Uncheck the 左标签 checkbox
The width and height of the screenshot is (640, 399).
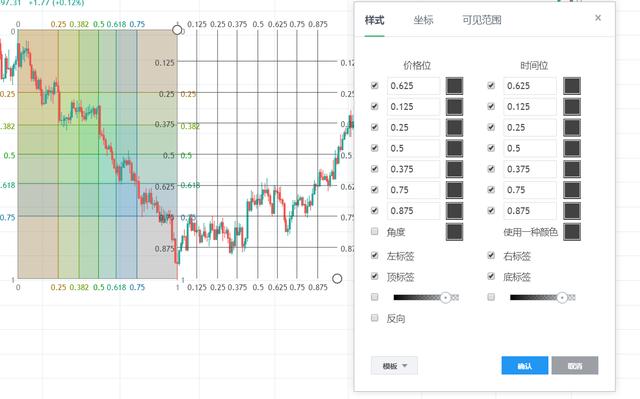374,255
